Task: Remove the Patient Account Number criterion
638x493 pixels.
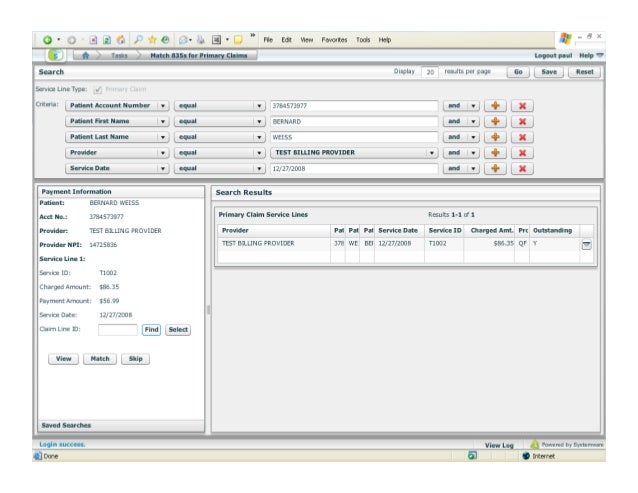Action: [x=522, y=106]
